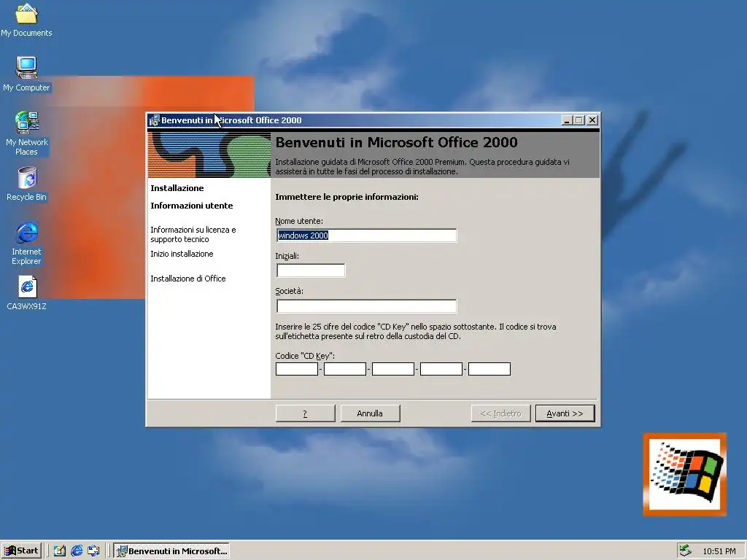
Task: Click the Avanti >> button
Action: tap(565, 413)
